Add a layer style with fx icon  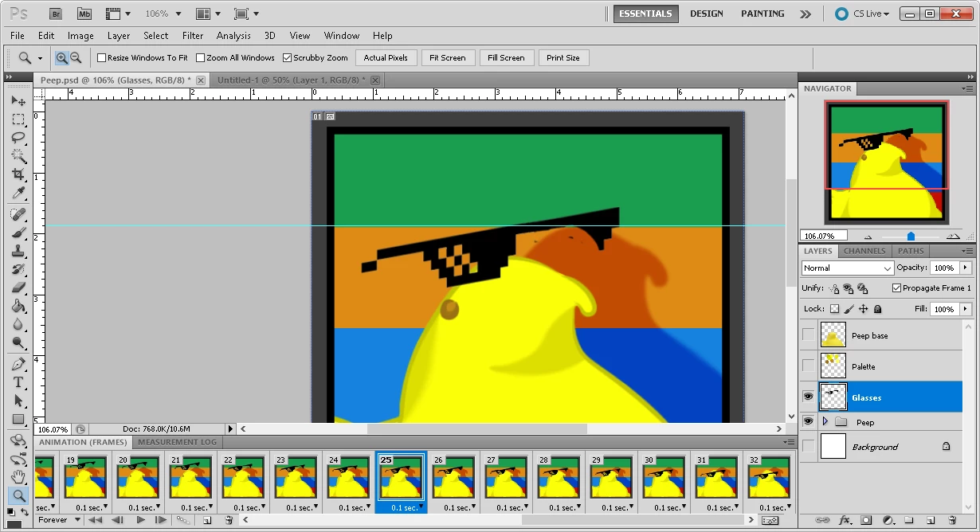click(845, 520)
